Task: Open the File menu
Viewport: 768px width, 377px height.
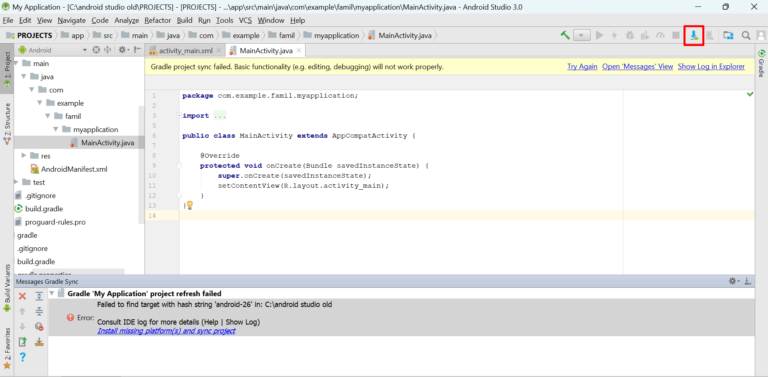Action: 8,21
